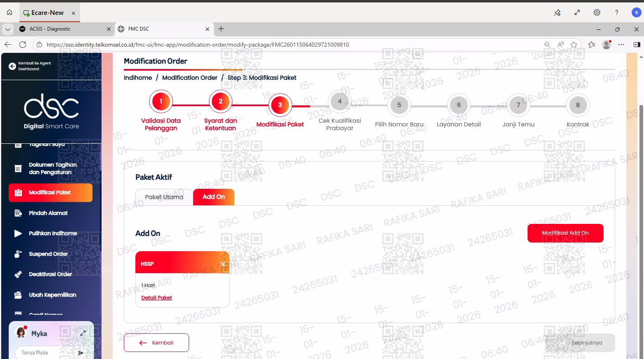Select step 3 Modifikasi Paket circle

coord(280,105)
